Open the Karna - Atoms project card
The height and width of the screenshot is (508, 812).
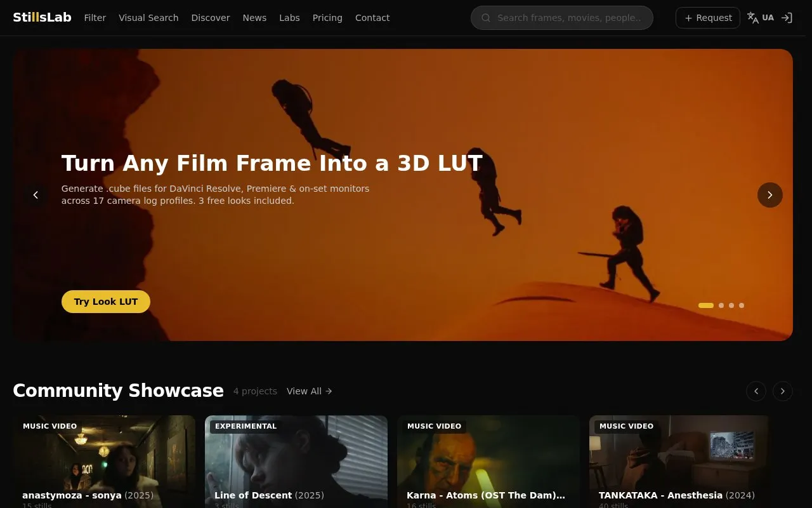coord(488,462)
